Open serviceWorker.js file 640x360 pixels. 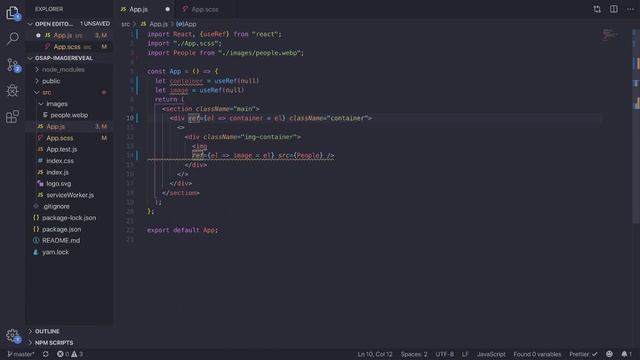[x=70, y=195]
